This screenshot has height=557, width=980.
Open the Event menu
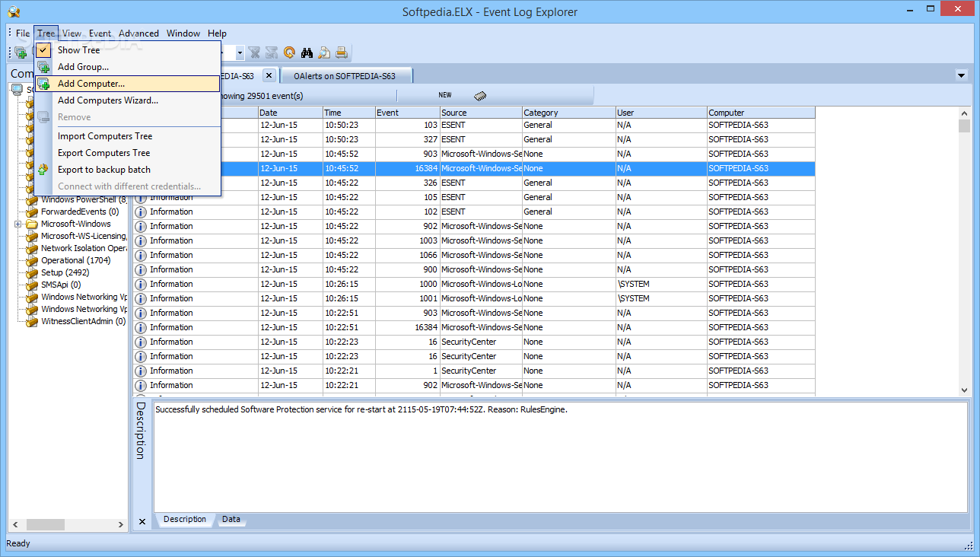[x=100, y=33]
